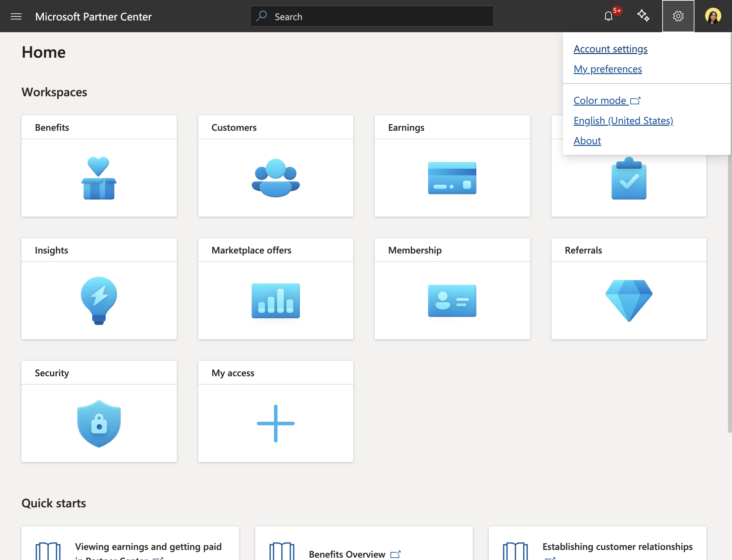Open the Security workspace title

[52, 373]
